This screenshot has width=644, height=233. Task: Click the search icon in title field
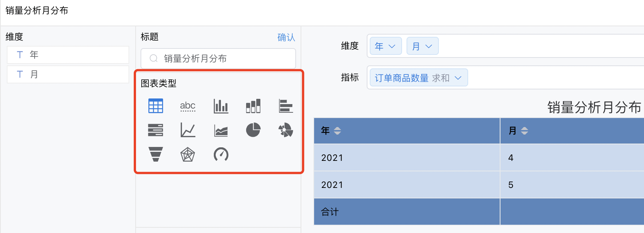click(153, 58)
